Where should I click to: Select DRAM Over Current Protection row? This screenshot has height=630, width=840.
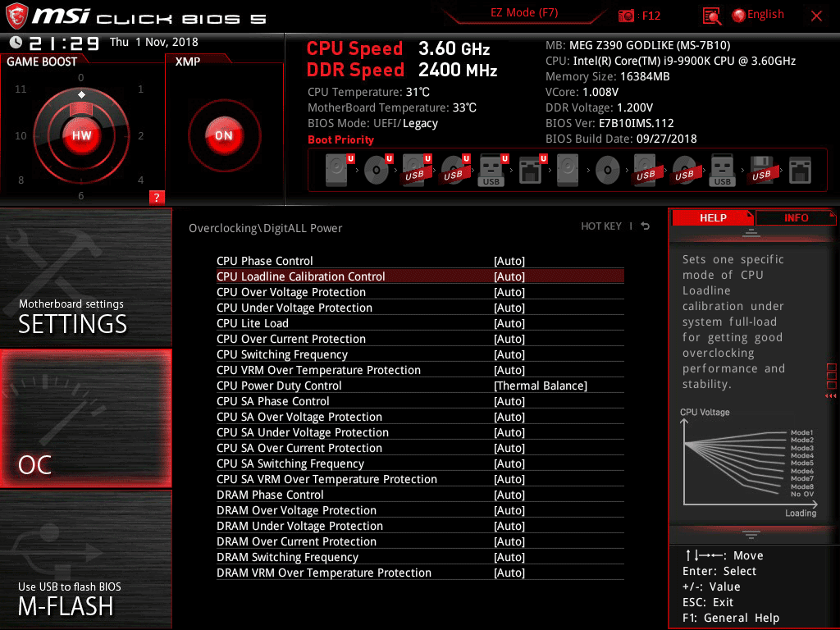tap(420, 541)
